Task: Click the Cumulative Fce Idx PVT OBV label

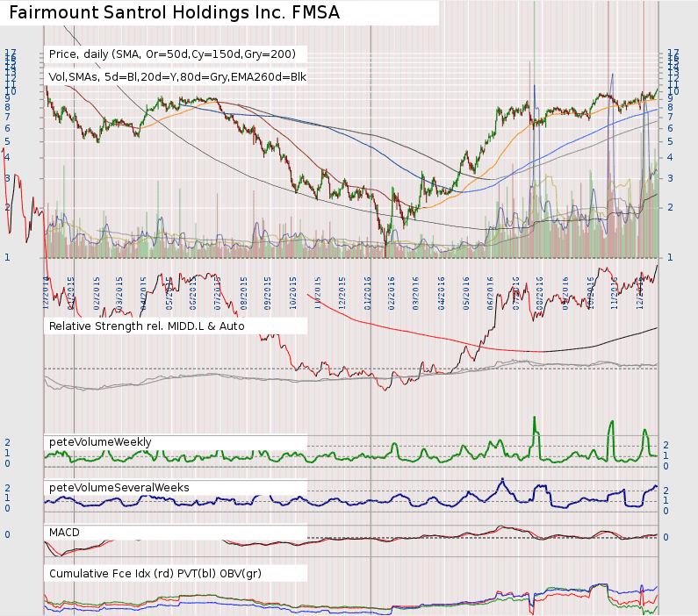Action: [155, 574]
